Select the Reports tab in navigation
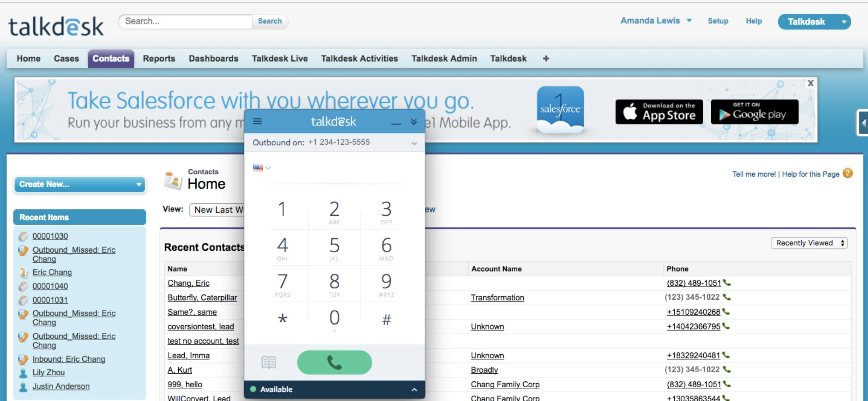The height and width of the screenshot is (401, 868). click(159, 58)
